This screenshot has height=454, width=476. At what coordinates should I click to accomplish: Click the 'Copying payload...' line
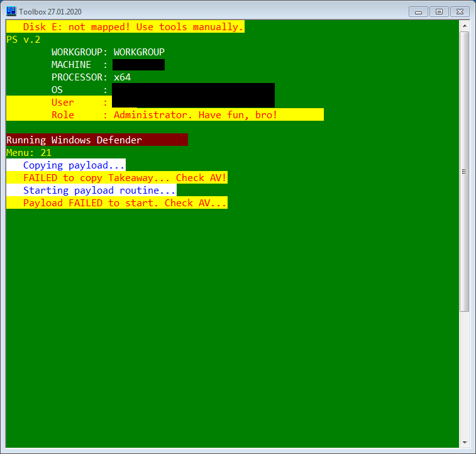coord(66,165)
